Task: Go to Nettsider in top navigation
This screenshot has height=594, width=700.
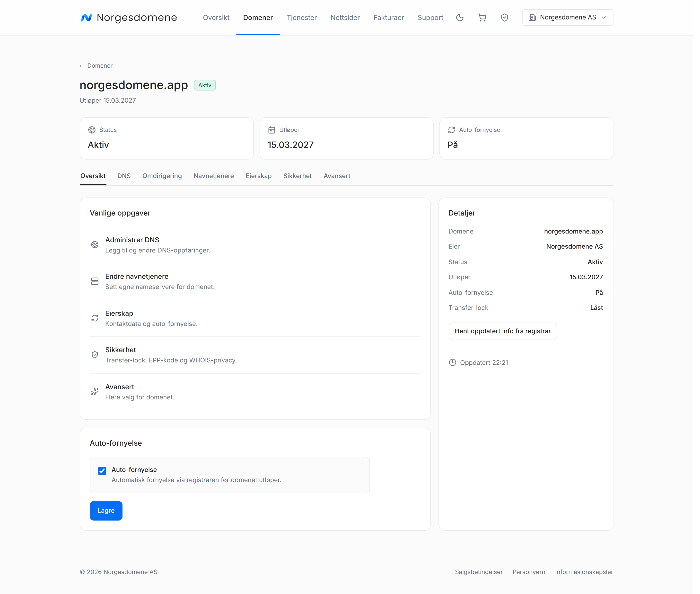Action: (345, 18)
